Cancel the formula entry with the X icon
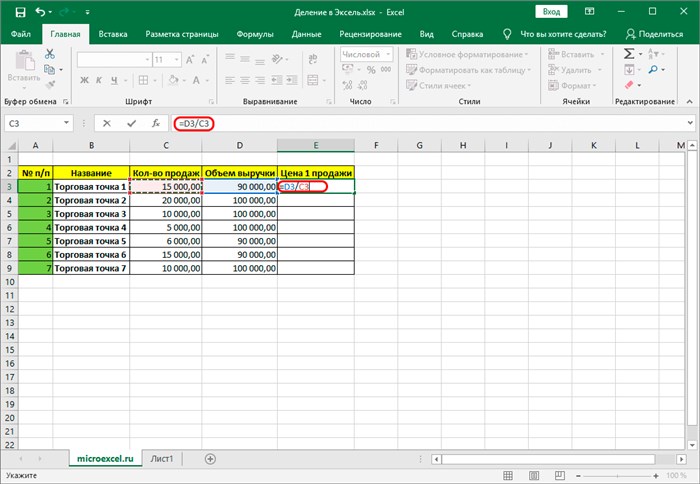The height and width of the screenshot is (484, 700). [x=107, y=123]
